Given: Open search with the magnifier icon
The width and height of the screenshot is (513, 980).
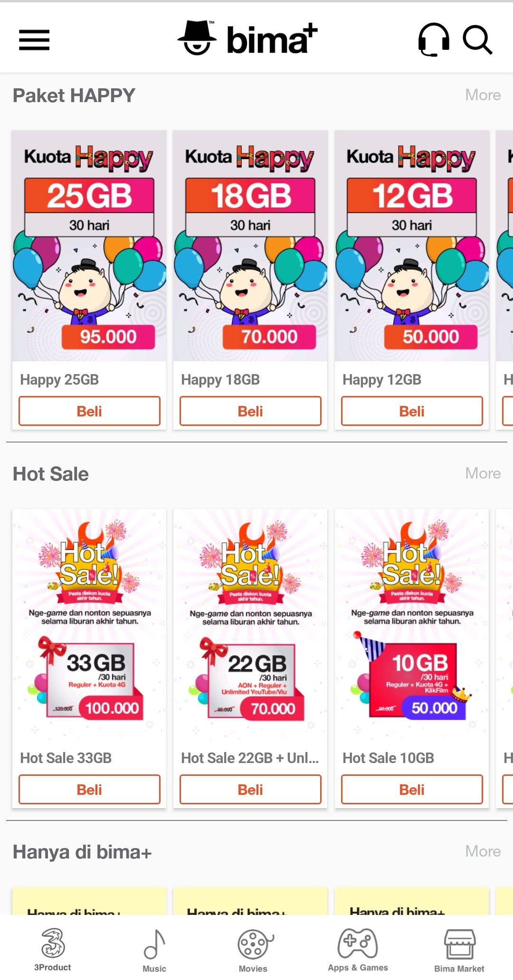Looking at the screenshot, I should tap(477, 40).
